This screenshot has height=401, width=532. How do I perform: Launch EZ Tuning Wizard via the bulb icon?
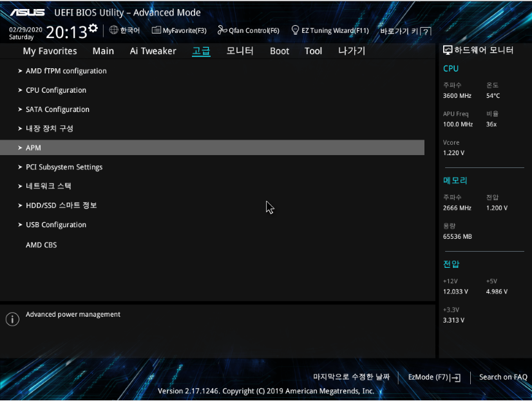[x=295, y=30]
